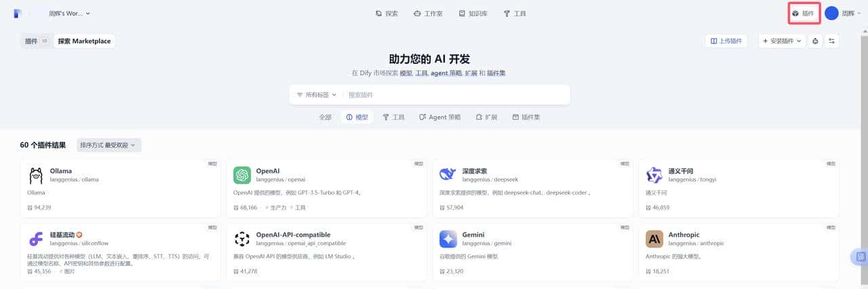Click the floating translate widget icon

[860, 257]
